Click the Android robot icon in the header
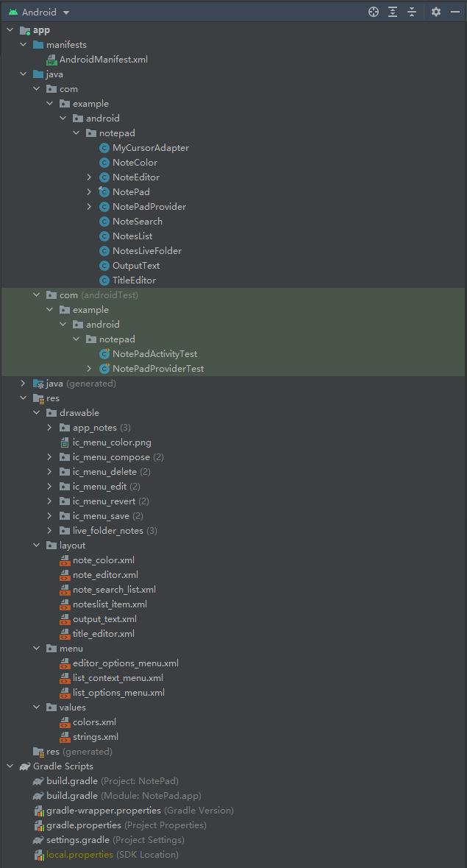The width and height of the screenshot is (467, 868). (13, 12)
